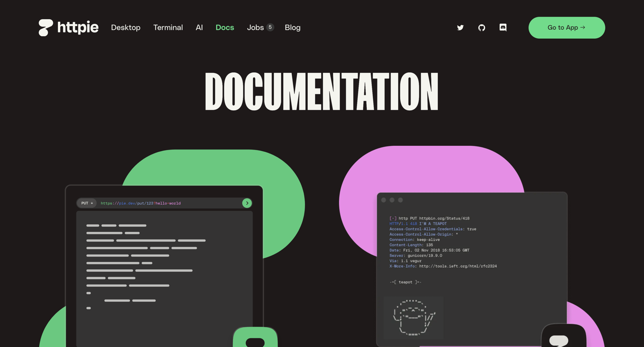Click the desktop app illustration response pane
644x347 pixels.
(164, 279)
